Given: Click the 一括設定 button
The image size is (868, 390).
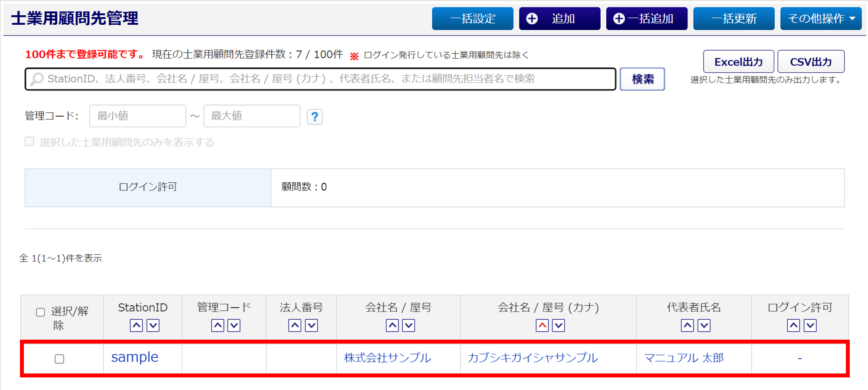Looking at the screenshot, I should pyautogui.click(x=473, y=19).
